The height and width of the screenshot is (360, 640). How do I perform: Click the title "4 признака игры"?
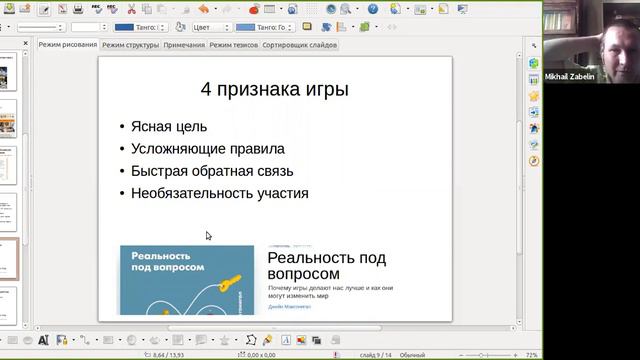click(x=275, y=89)
